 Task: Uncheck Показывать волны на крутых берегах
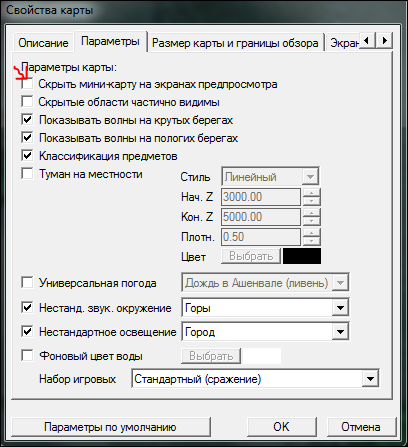tap(27, 119)
